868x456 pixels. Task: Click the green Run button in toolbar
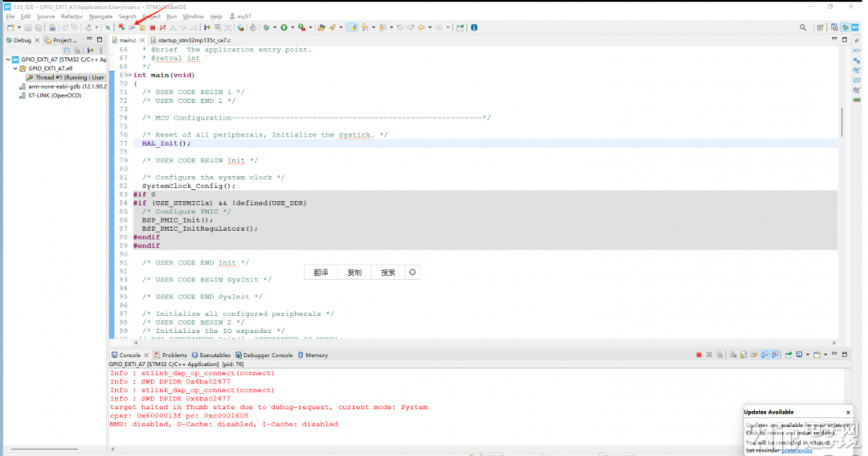point(284,27)
